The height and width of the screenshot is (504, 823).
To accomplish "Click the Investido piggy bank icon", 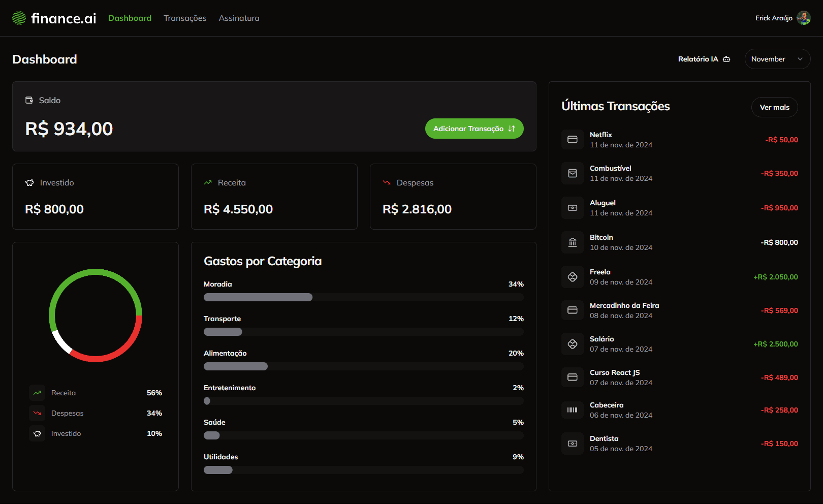I will (x=29, y=182).
